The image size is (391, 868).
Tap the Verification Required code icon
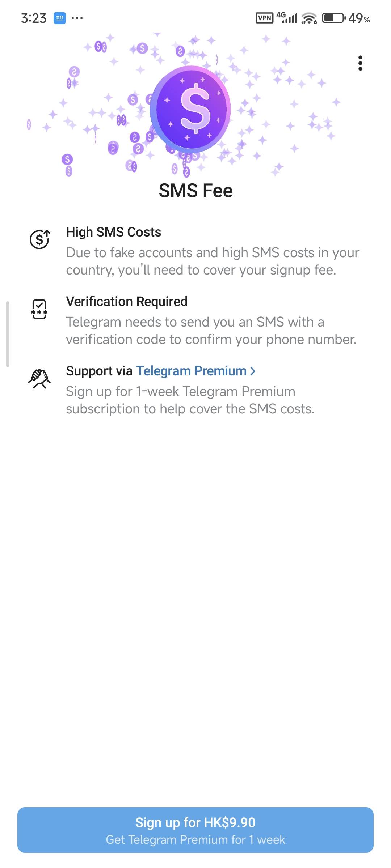39,309
